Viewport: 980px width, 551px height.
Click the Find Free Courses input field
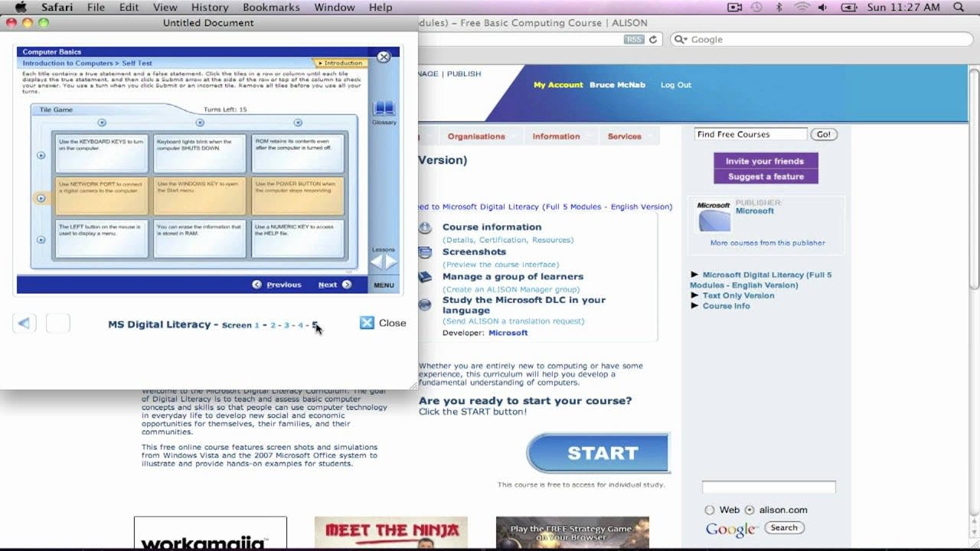[750, 134]
